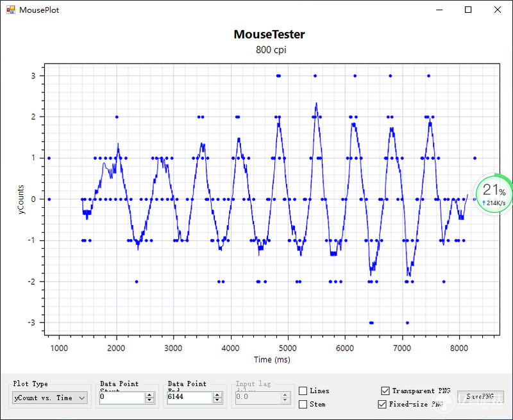
Task: Open the Plot Type dropdown
Action: tap(50, 398)
